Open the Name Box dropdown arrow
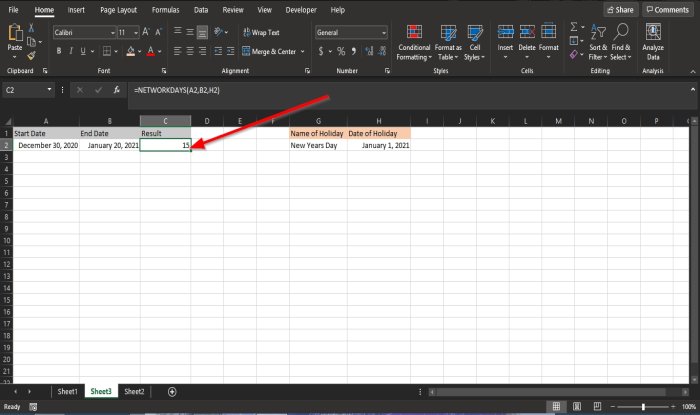The width and height of the screenshot is (700, 415). [49, 89]
